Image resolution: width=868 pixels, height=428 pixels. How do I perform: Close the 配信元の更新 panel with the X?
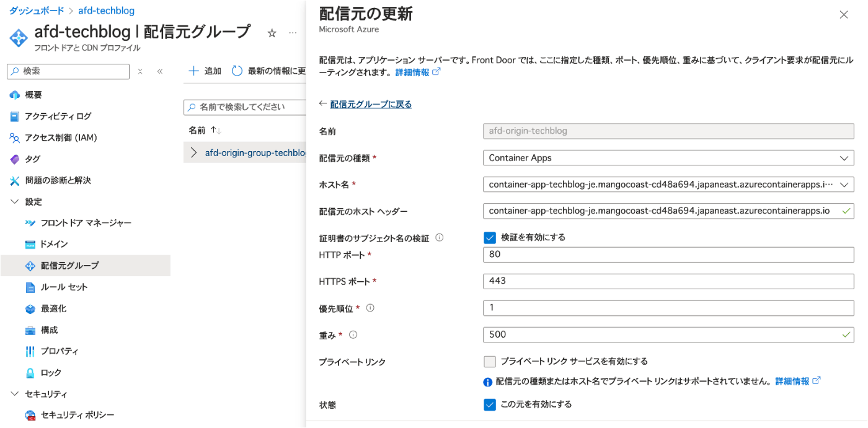click(843, 15)
